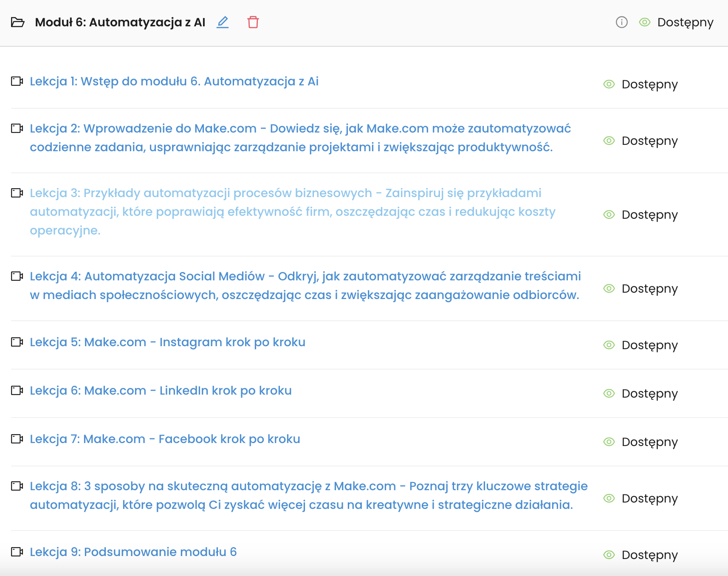Click the video camera icon for Lekcja 7
The height and width of the screenshot is (576, 728).
click(17, 439)
